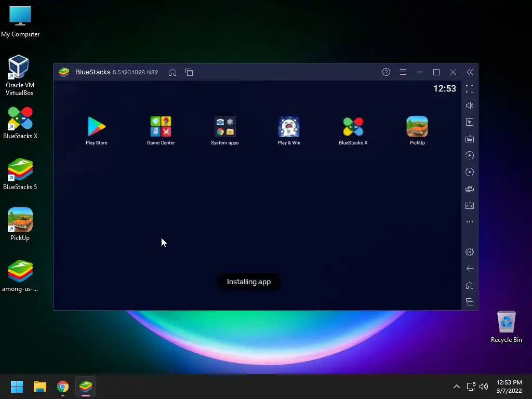Open the Windows Start menu
Image resolution: width=532 pixels, height=399 pixels.
pyautogui.click(x=17, y=387)
